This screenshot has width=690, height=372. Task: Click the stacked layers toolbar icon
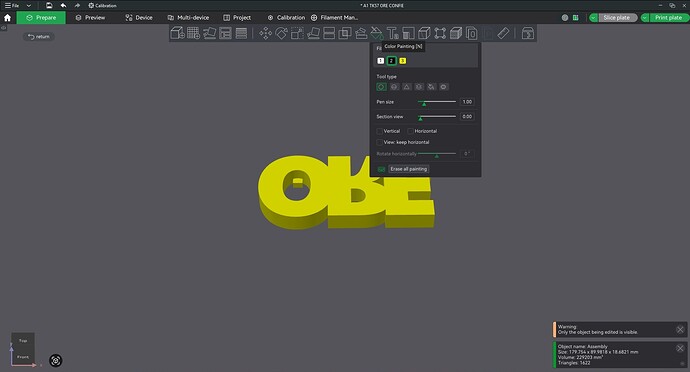(241, 33)
